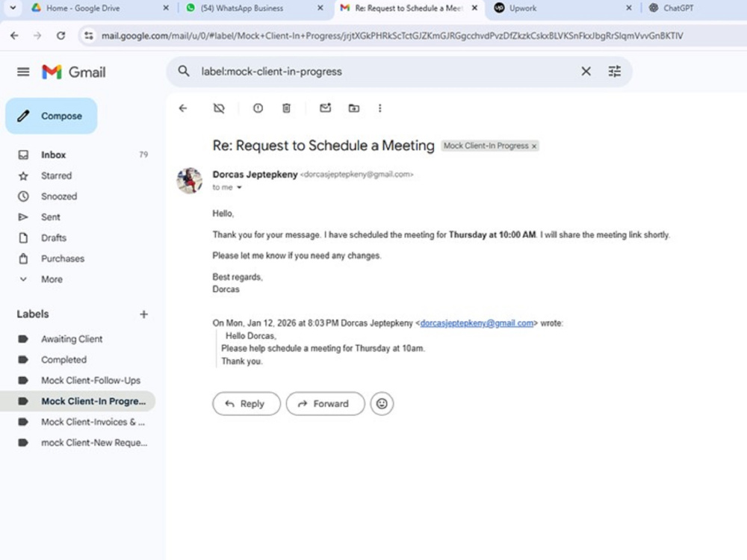Screen dimensions: 747x560
Task: Click the site information icon in address bar
Action: tap(89, 36)
